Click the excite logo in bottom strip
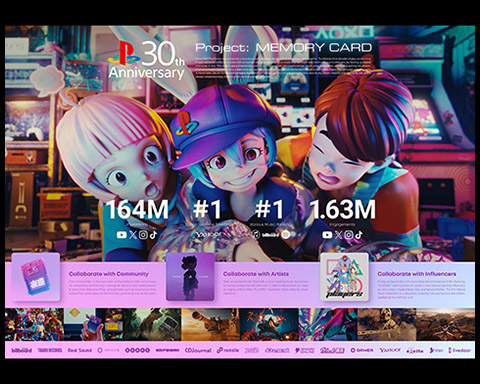This screenshot has height=384, width=480. (x=415, y=351)
